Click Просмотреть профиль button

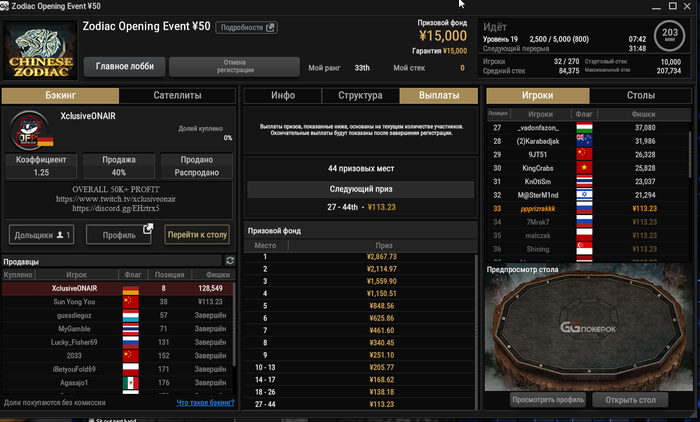(548, 400)
